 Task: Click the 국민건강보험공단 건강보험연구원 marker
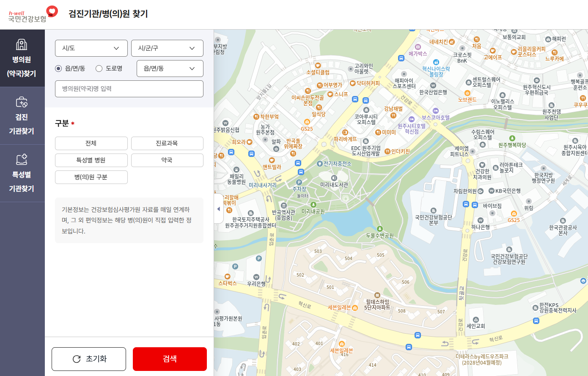tap(509, 250)
